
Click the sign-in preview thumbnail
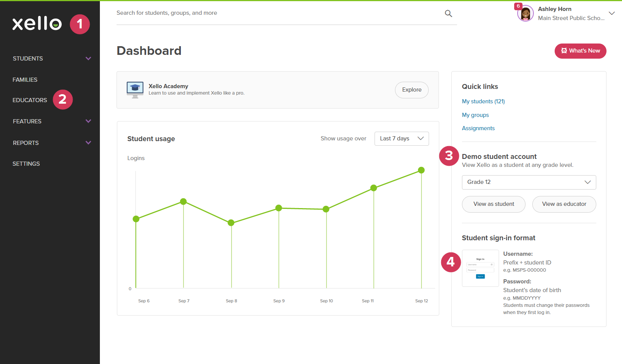tap(480, 268)
